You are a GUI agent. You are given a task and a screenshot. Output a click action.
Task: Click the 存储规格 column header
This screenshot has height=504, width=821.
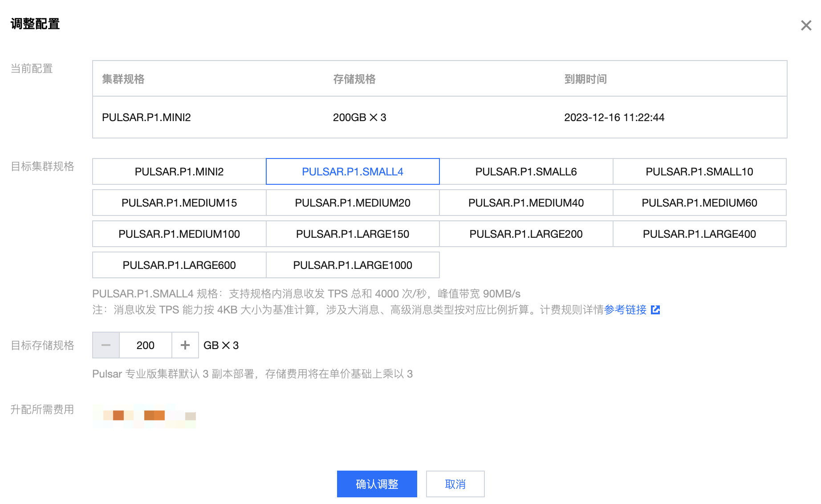coord(354,79)
